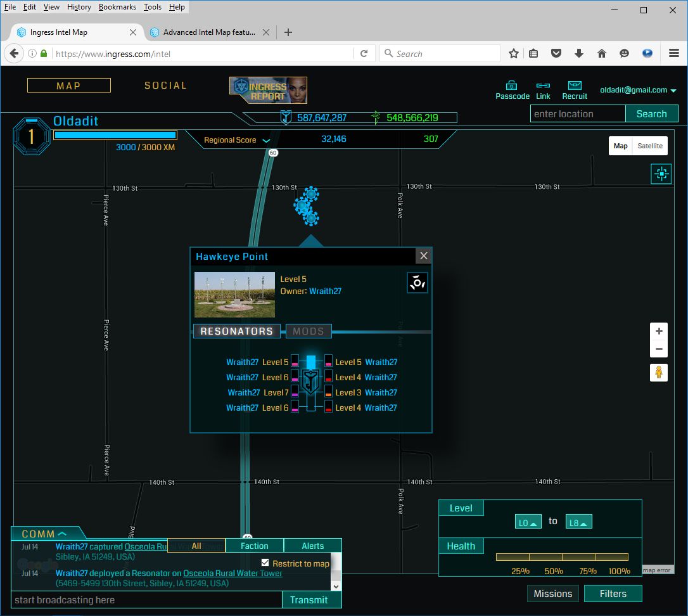
Task: Zoom in the map with plus button
Action: click(659, 331)
